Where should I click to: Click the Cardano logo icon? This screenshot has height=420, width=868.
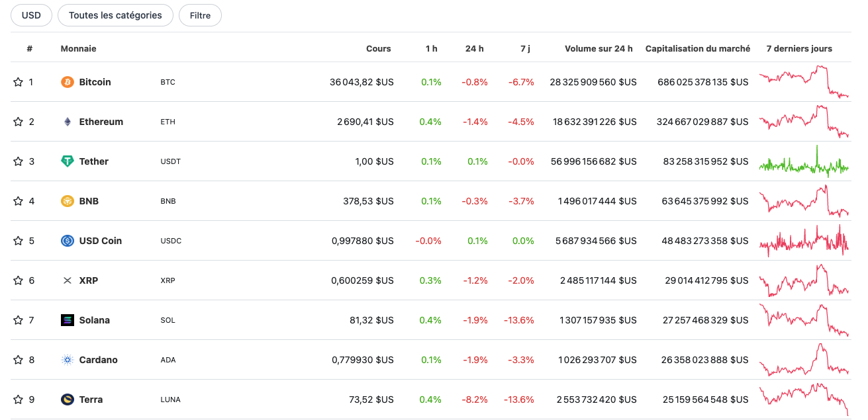(x=67, y=360)
